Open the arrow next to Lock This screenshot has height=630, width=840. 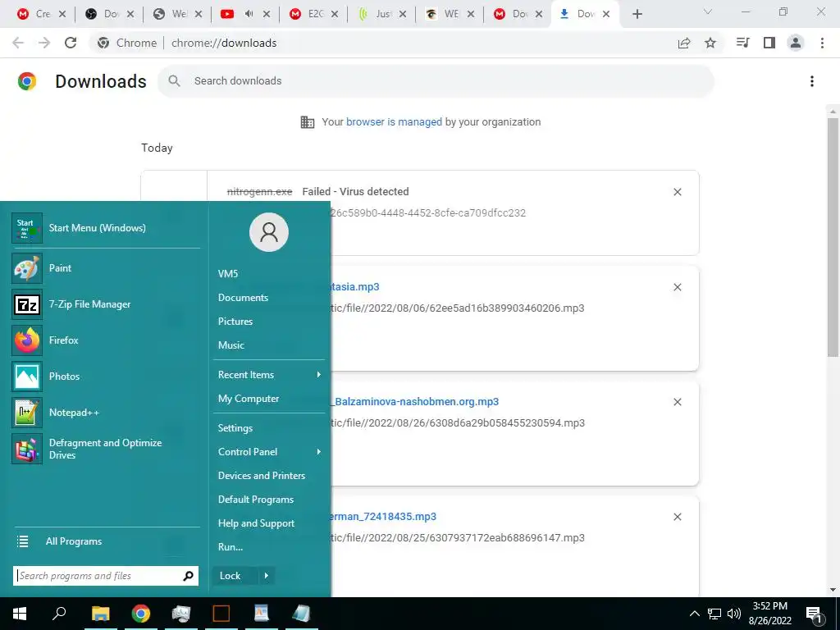267,576
